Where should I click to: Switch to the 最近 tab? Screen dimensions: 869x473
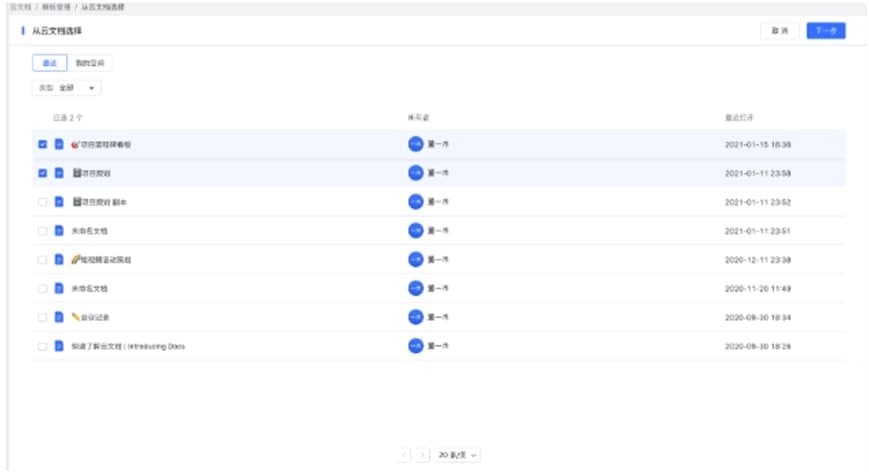point(50,63)
